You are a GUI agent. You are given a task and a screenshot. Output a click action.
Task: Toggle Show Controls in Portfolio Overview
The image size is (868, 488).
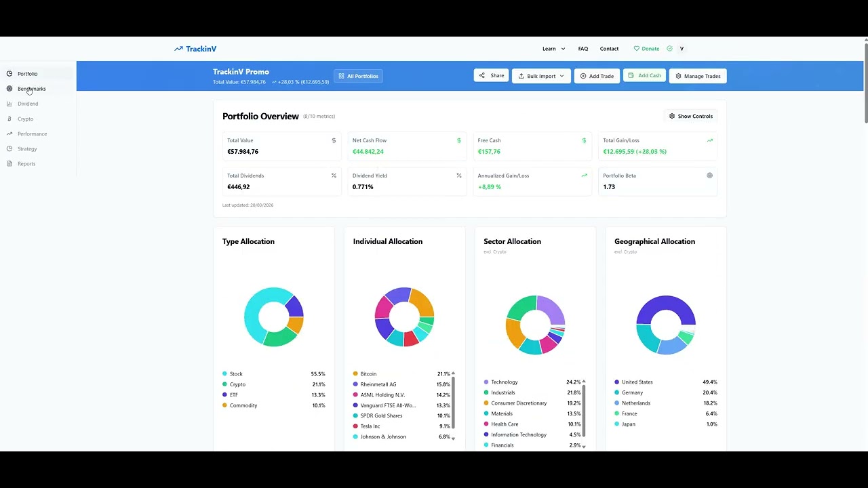coord(691,116)
